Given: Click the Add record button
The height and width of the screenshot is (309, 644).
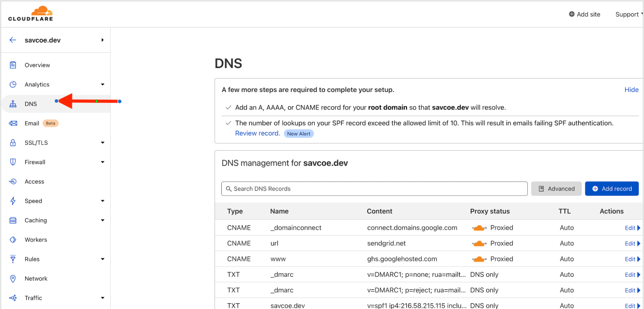Looking at the screenshot, I should tap(612, 189).
